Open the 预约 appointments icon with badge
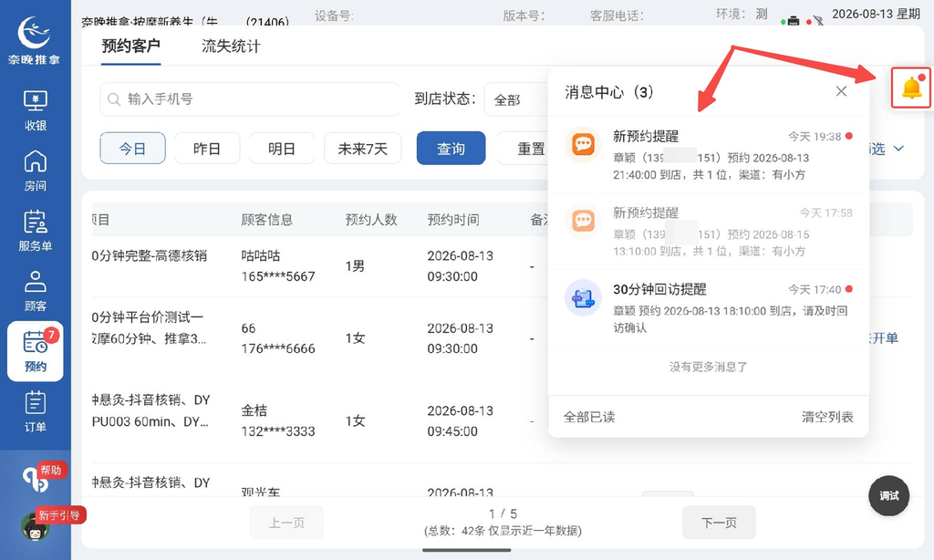This screenshot has width=934, height=560. [x=36, y=351]
